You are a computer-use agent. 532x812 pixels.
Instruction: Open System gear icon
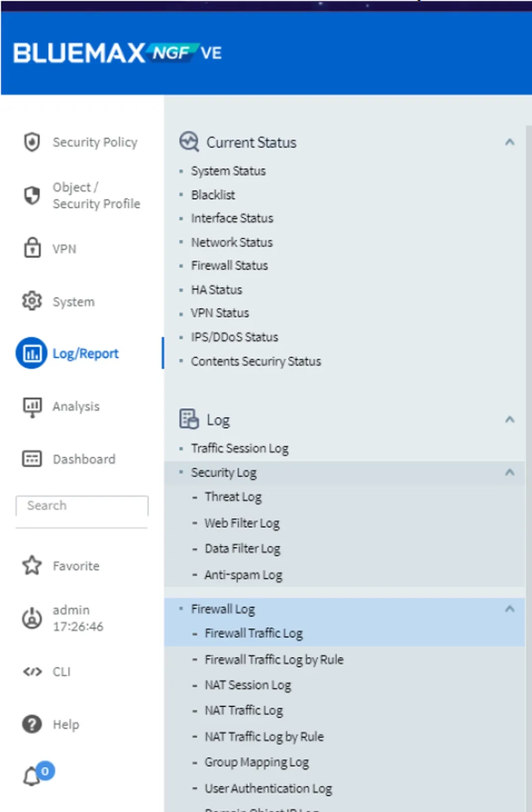[32, 301]
